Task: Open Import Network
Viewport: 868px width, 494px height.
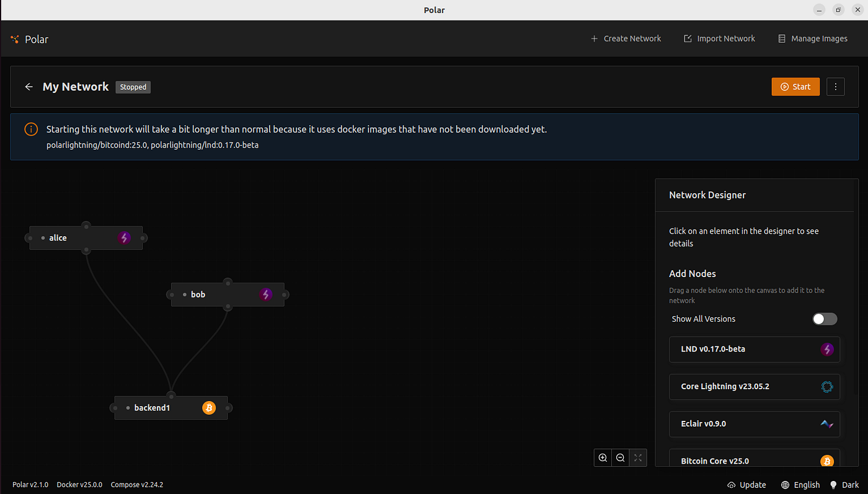Action: 719,38
